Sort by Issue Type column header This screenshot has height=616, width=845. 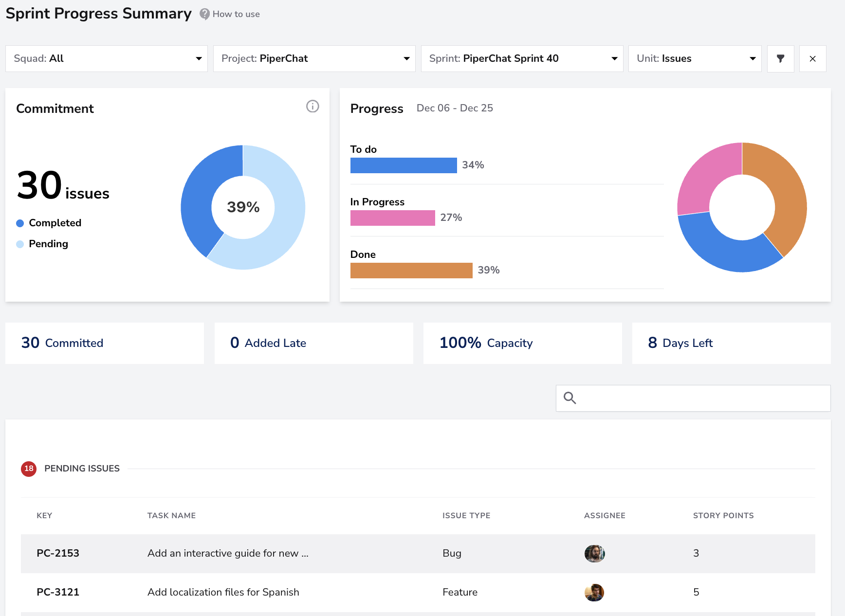tap(466, 515)
